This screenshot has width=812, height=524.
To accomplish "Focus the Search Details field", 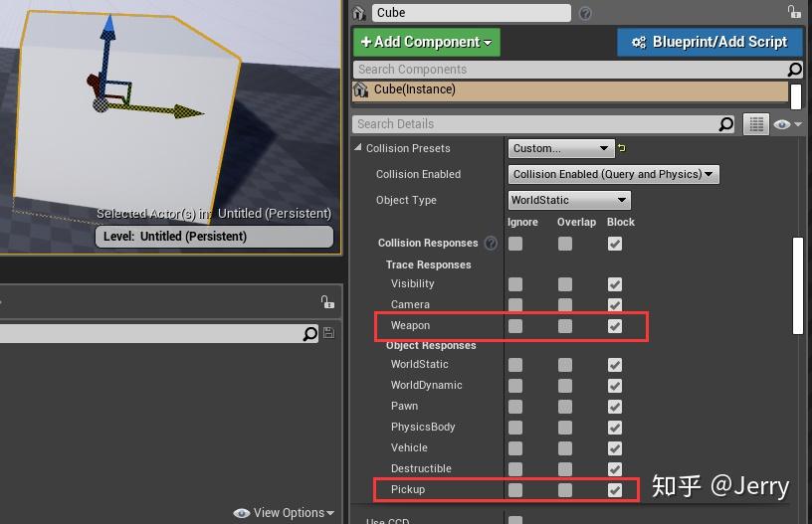I will pos(536,124).
